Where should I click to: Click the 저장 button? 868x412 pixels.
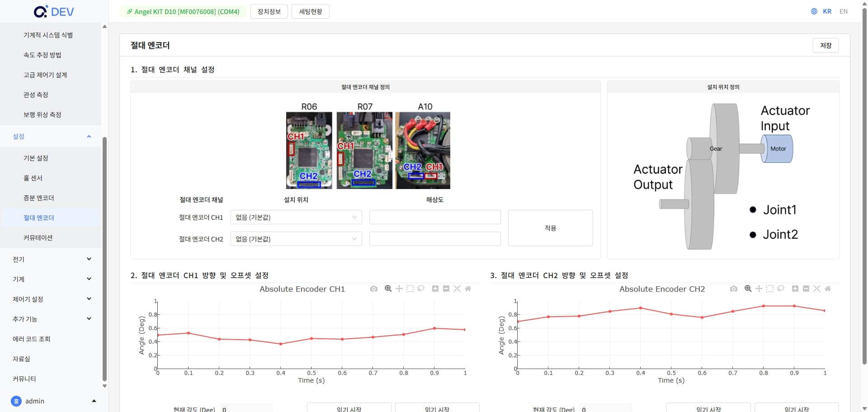pos(826,45)
